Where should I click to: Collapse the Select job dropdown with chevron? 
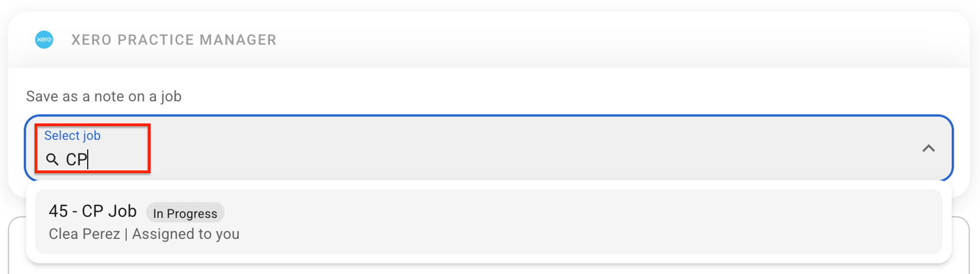point(928,148)
